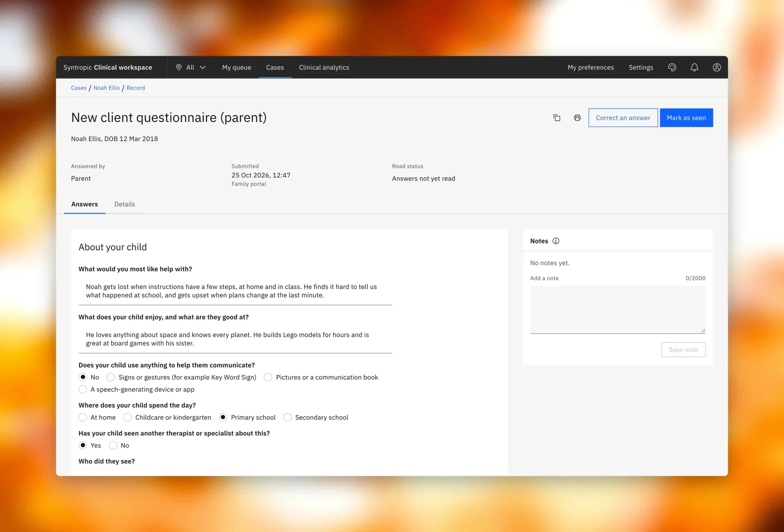784x532 pixels.
Task: Click the copy record icon
Action: tap(557, 118)
